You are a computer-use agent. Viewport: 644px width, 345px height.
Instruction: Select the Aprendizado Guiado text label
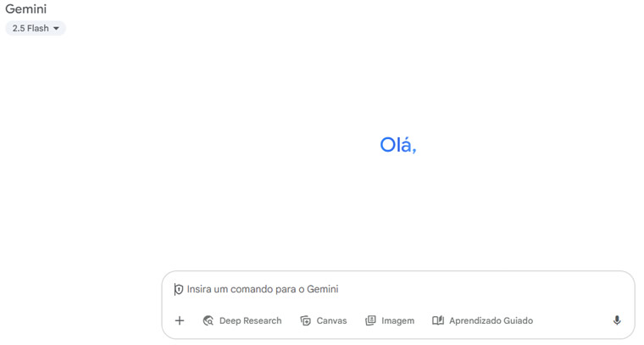tap(491, 320)
